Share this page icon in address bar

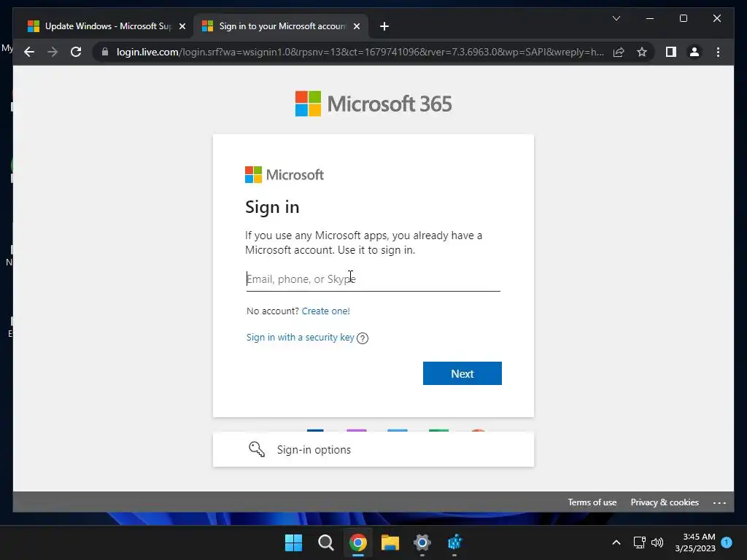(x=619, y=52)
